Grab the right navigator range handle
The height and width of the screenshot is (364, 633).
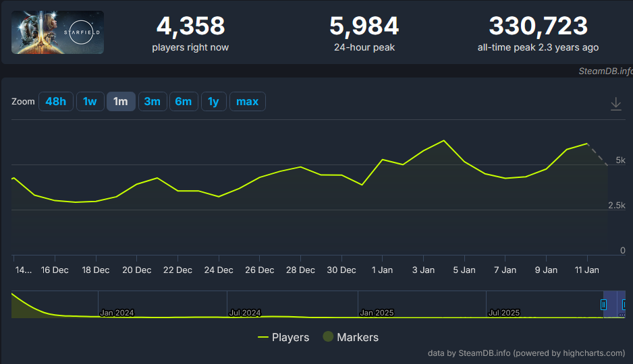[624, 304]
